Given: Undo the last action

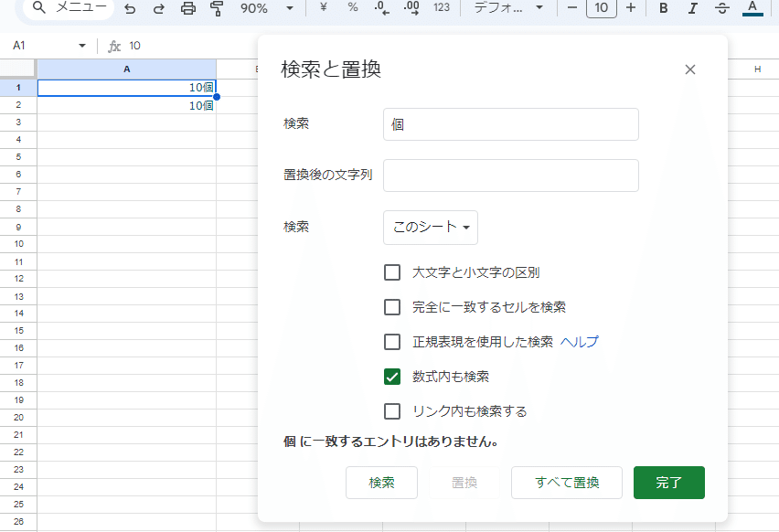Looking at the screenshot, I should [130, 8].
